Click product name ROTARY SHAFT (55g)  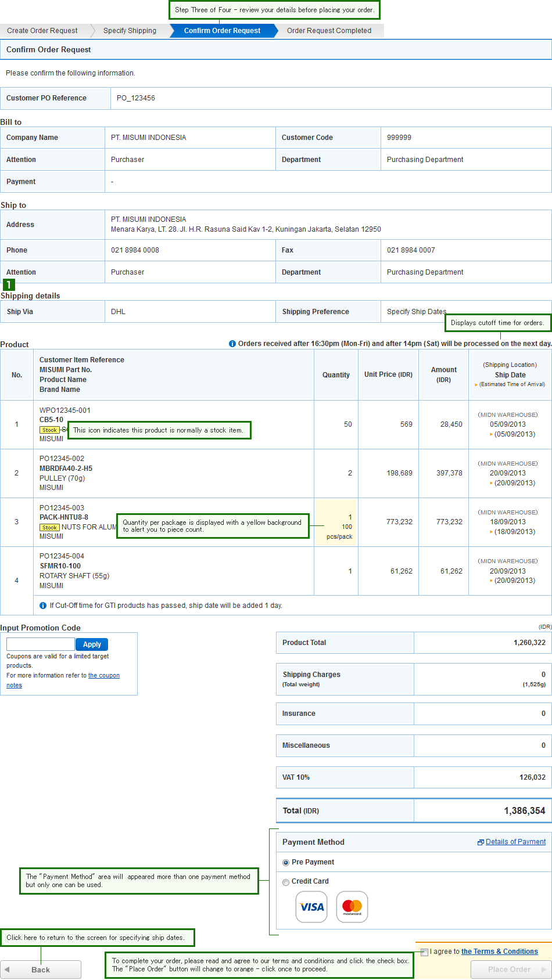point(74,576)
